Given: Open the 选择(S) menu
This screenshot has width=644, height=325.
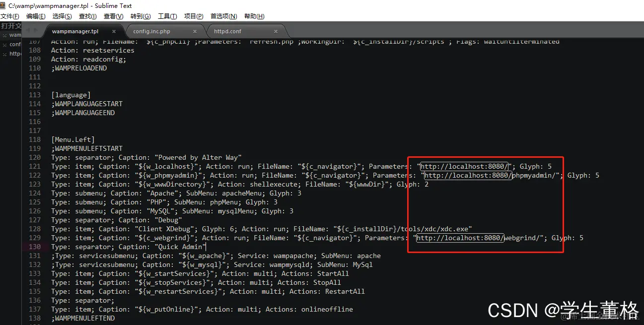Looking at the screenshot, I should (x=62, y=16).
